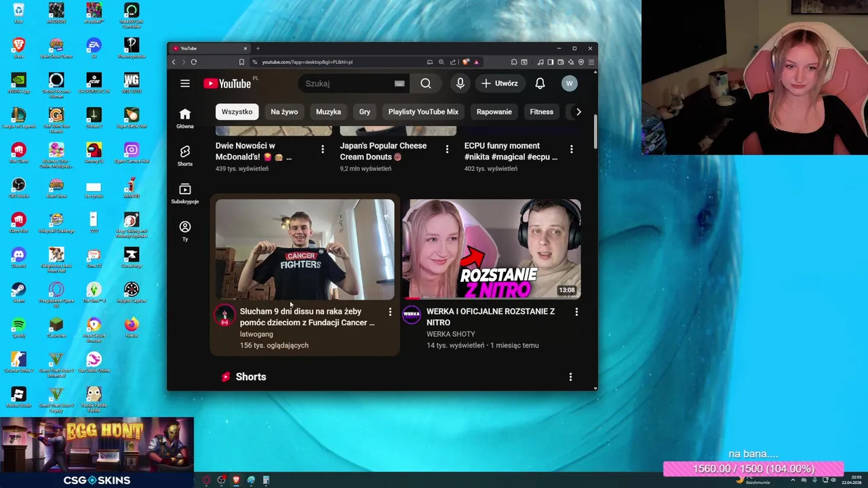The height and width of the screenshot is (488, 868).
Task: Open WERKA channel avatar
Action: tap(411, 315)
